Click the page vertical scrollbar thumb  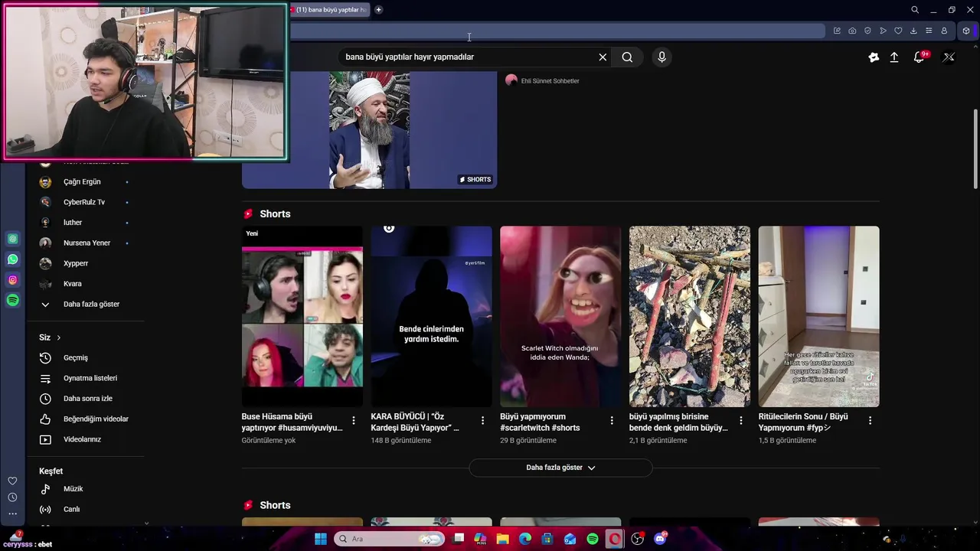975,148
